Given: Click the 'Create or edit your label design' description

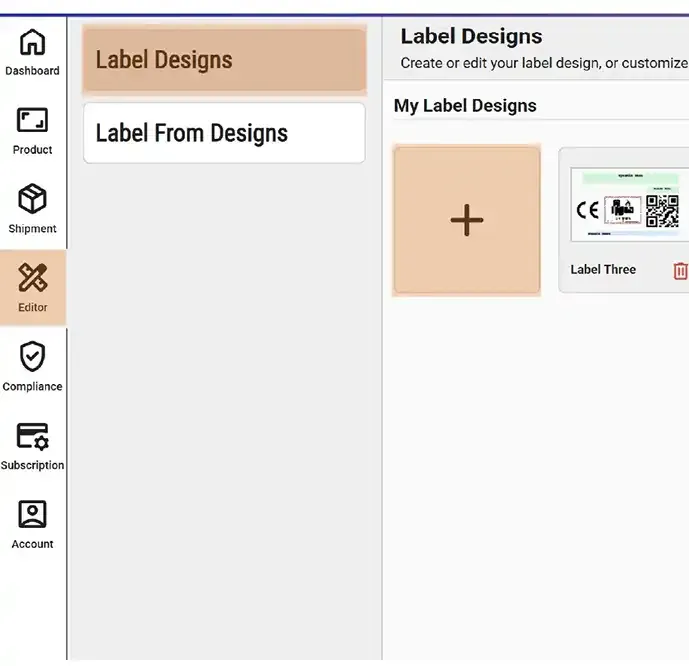Looking at the screenshot, I should tap(544, 63).
